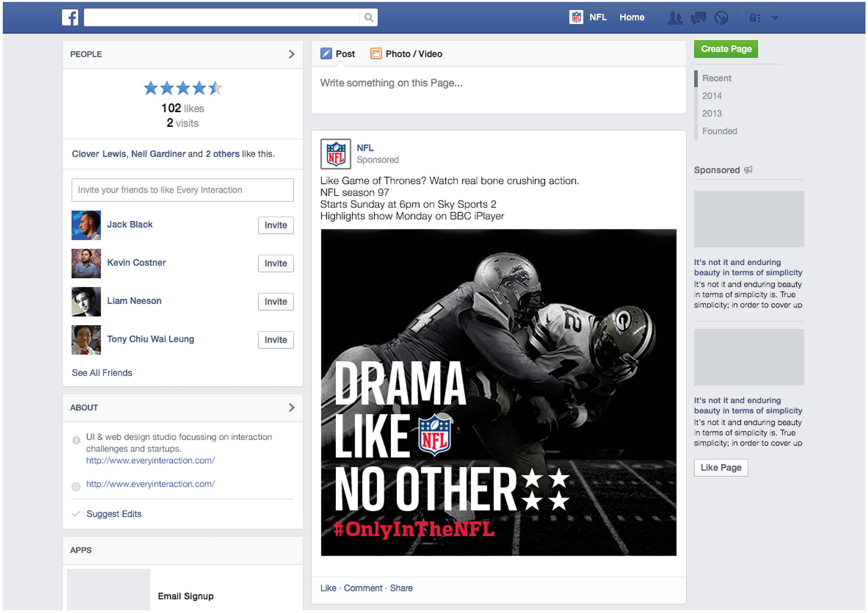The width and height of the screenshot is (868, 613).
Task: Invite Liam Neeson to like the page
Action: tap(276, 302)
